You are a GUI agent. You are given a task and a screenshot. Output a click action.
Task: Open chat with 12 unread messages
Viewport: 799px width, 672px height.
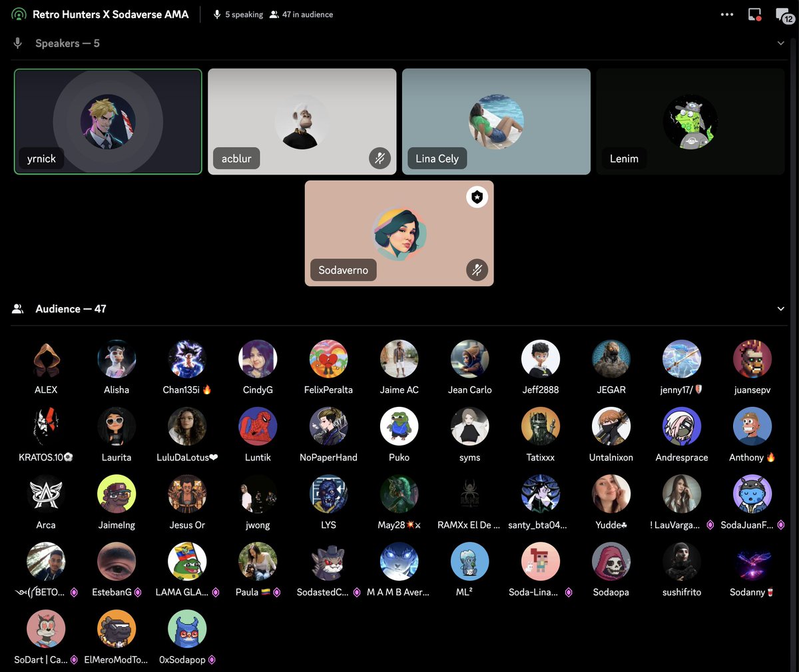(x=784, y=15)
